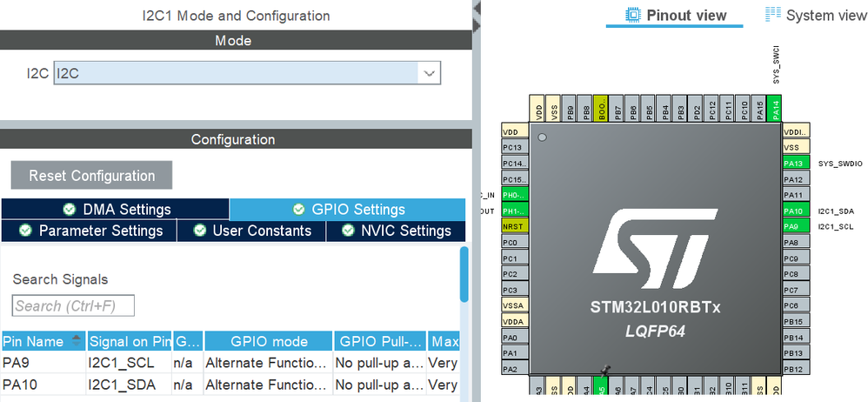This screenshot has height=402, width=868.
Task: Click the System view grid icon
Action: [x=772, y=14]
